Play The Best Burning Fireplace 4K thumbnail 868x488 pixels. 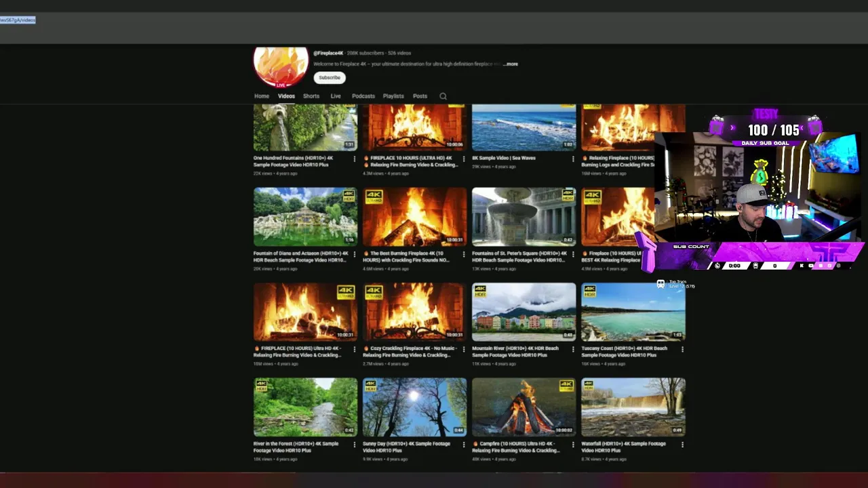click(x=414, y=217)
